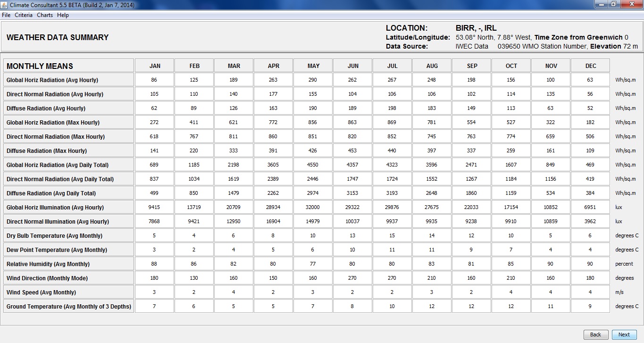Select Global Horiz Radiation (Avg Hourly) label
644x343 pixels.
(52, 80)
